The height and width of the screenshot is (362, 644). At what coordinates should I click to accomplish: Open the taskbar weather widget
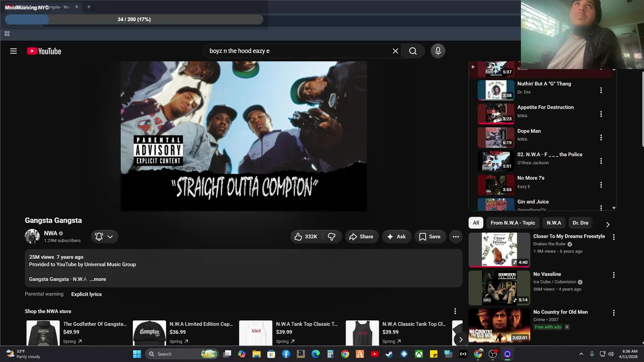[x=23, y=354]
